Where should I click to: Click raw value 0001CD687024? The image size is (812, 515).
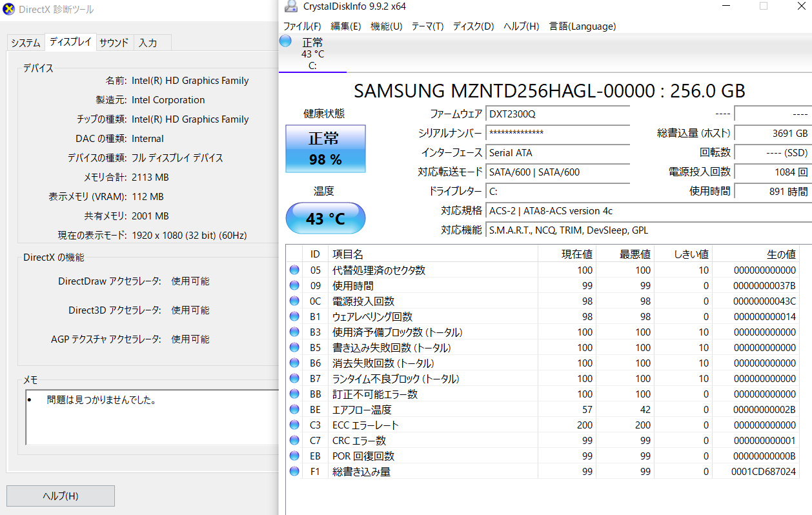pos(764,472)
